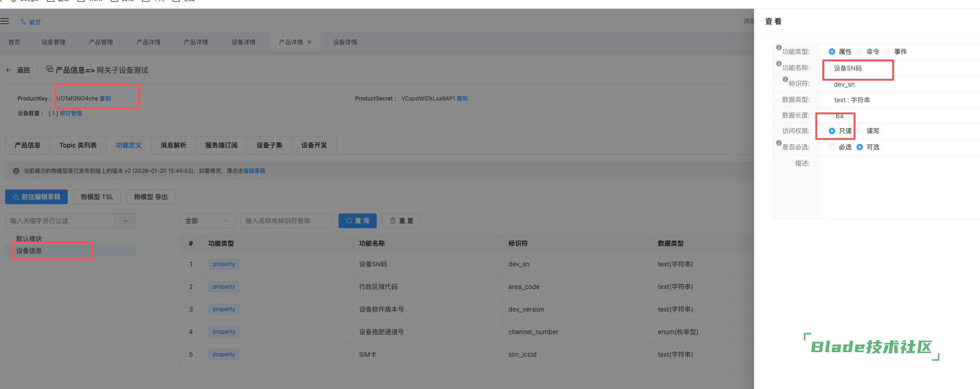The height and width of the screenshot is (389, 980).
Task: Select 设备信息 module in the tree
Action: tap(29, 251)
